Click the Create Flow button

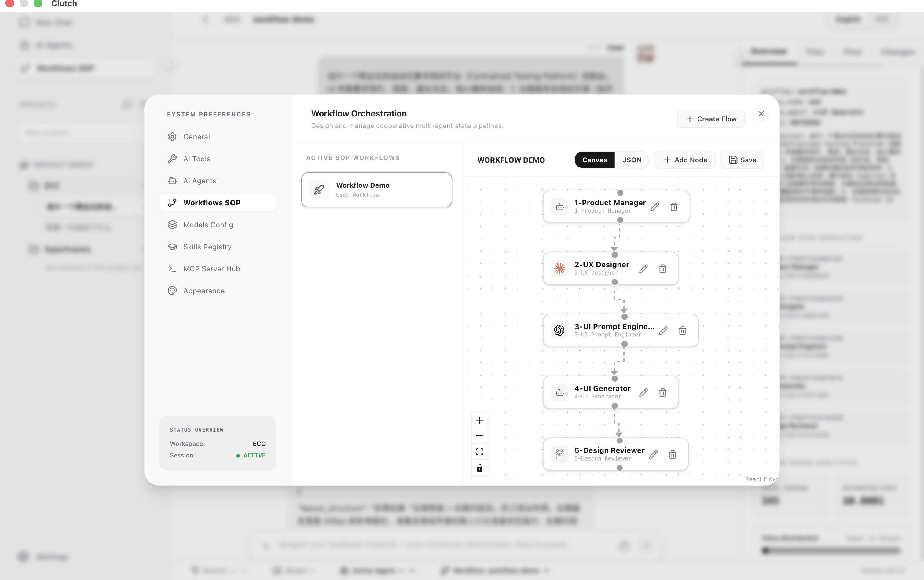click(711, 119)
